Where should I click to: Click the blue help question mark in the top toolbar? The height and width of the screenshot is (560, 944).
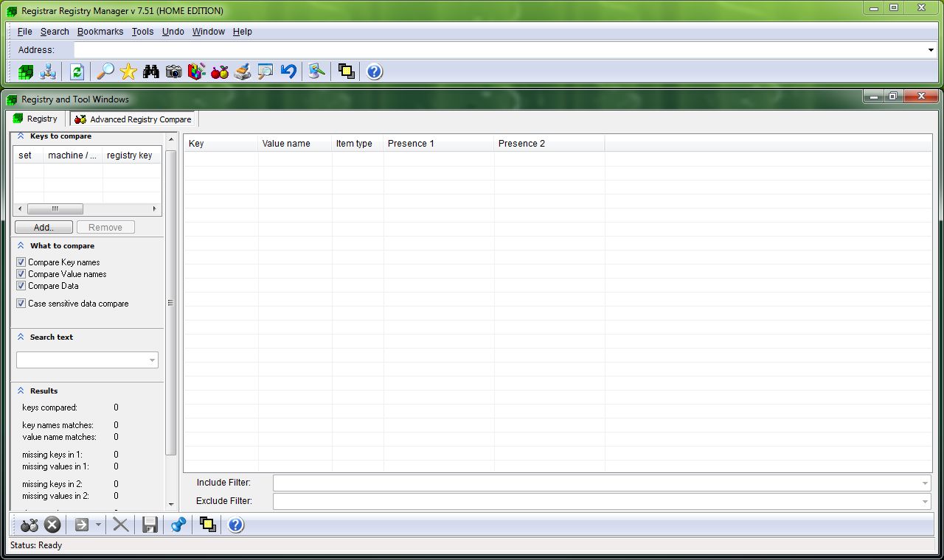[375, 71]
